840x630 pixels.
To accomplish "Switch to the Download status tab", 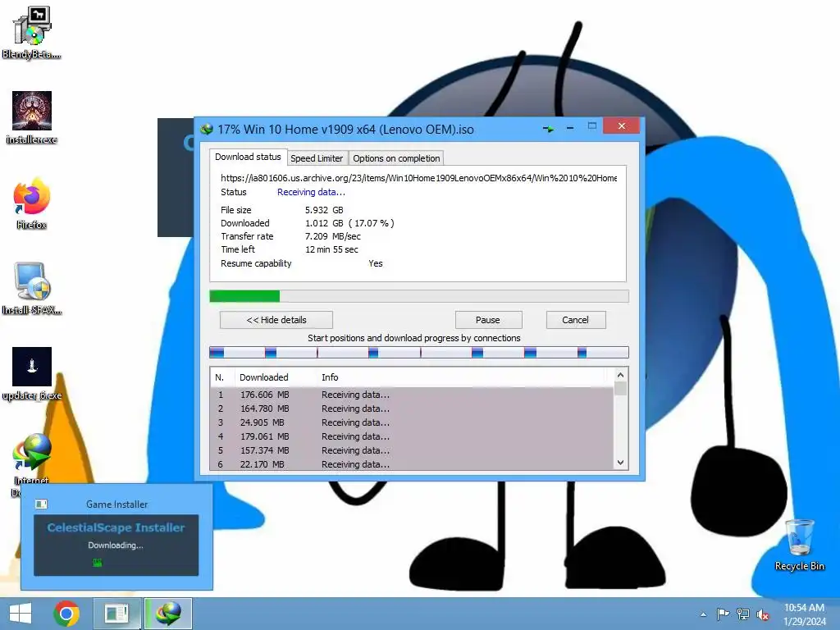I will point(248,157).
